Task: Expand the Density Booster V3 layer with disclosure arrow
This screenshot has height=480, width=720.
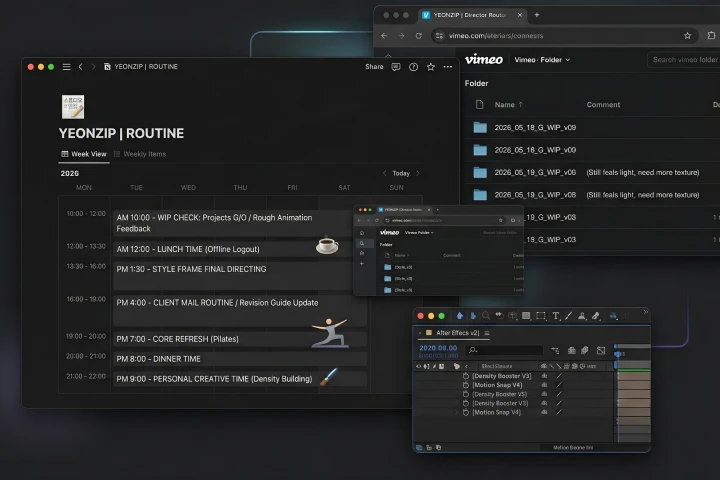Action: coord(456,403)
